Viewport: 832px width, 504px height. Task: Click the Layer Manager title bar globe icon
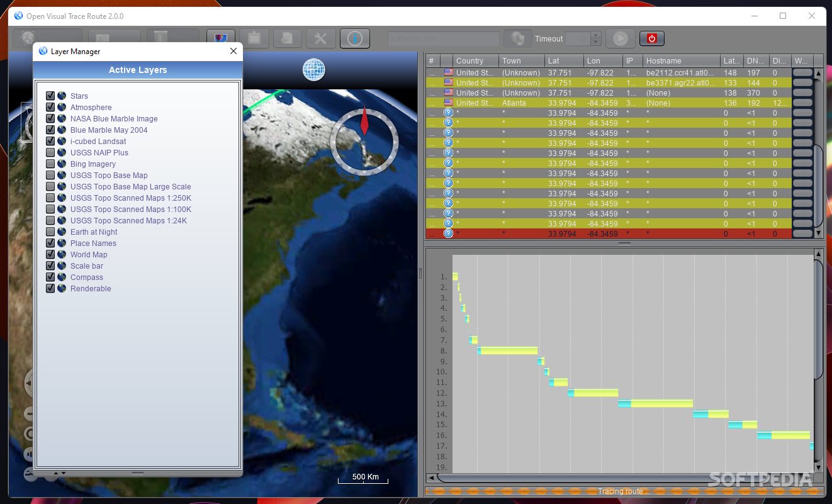pos(43,52)
